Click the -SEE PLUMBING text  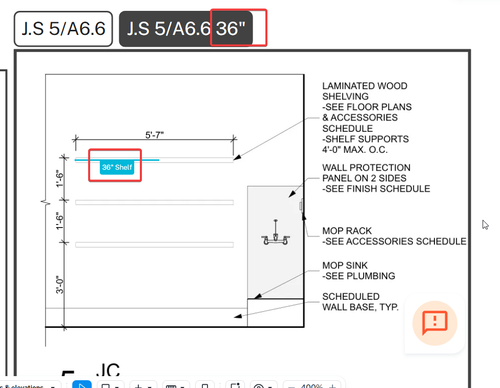tap(358, 276)
